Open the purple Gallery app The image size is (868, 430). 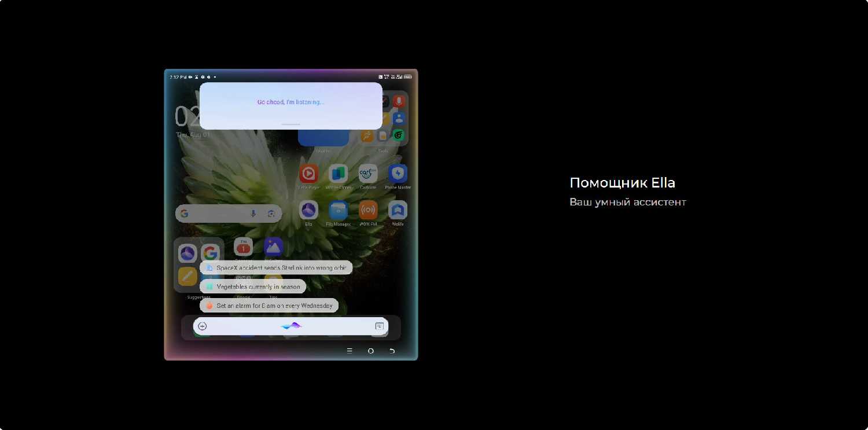273,247
